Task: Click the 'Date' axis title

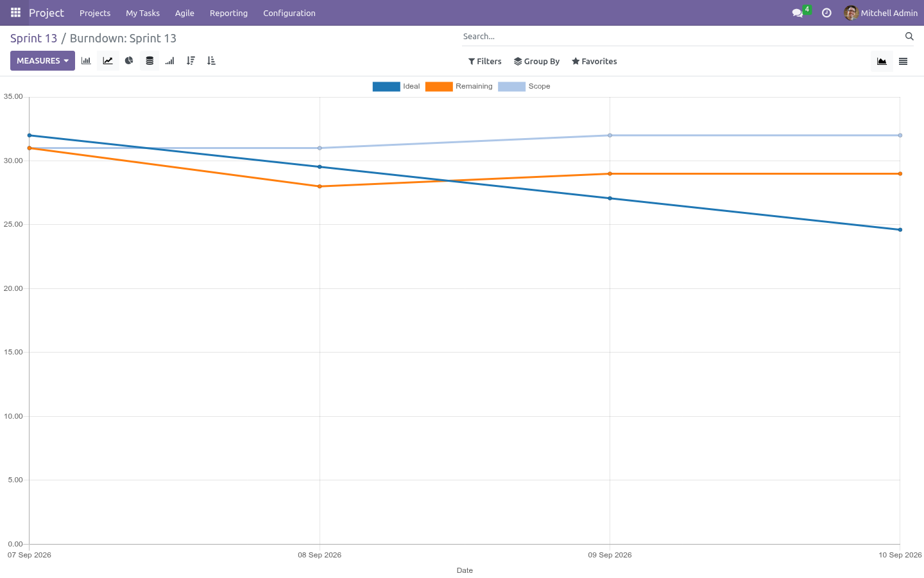Action: 465,570
